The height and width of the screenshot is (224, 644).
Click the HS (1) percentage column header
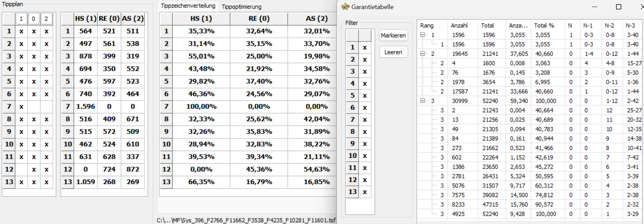[x=201, y=19]
